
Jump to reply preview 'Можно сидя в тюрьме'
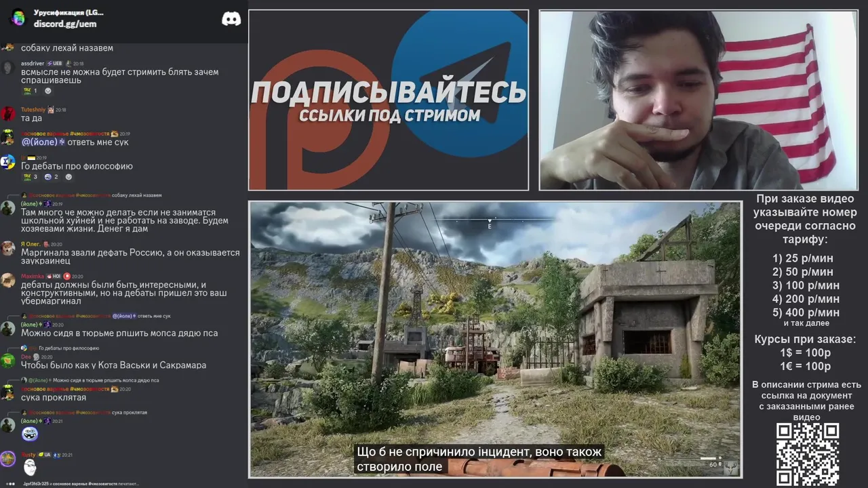pyautogui.click(x=106, y=380)
